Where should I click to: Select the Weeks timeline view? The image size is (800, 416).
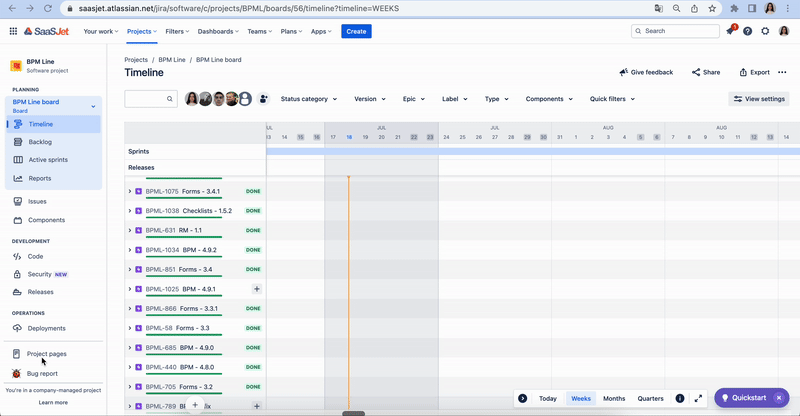(x=581, y=398)
